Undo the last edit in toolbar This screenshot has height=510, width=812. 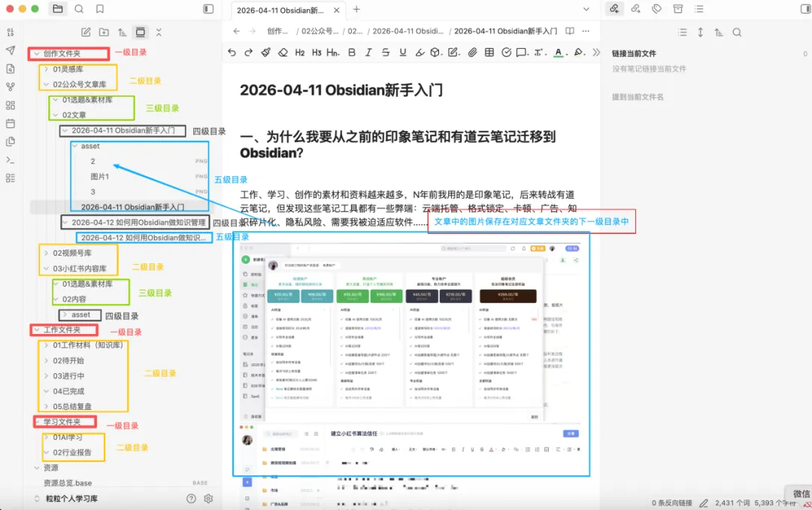point(232,53)
